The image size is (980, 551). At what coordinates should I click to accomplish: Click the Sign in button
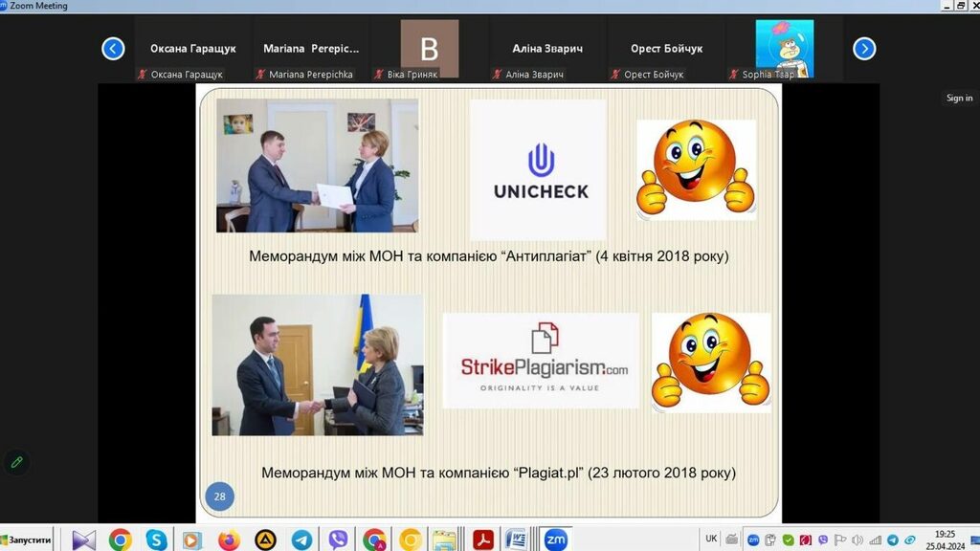coord(959,98)
